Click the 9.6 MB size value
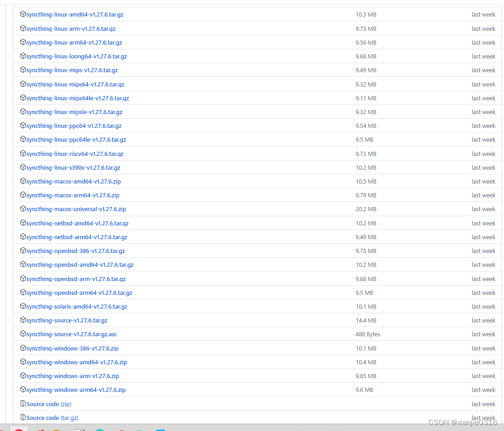504x431 pixels. click(x=364, y=390)
